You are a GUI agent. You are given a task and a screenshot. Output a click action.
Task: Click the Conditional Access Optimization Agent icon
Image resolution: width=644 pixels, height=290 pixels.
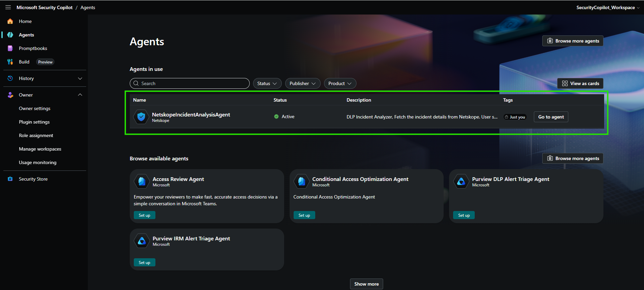[301, 181]
